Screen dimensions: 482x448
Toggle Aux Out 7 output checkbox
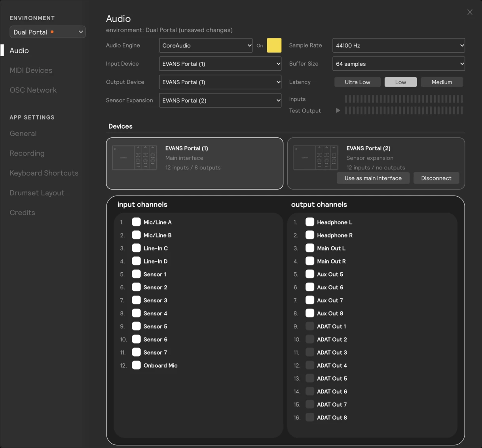point(310,300)
